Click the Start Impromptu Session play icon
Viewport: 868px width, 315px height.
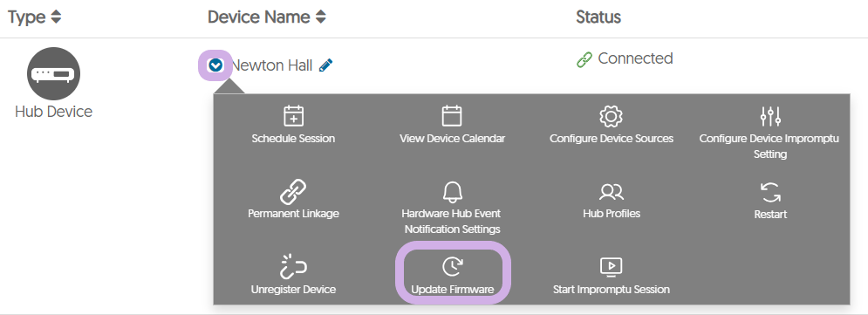coord(612,267)
